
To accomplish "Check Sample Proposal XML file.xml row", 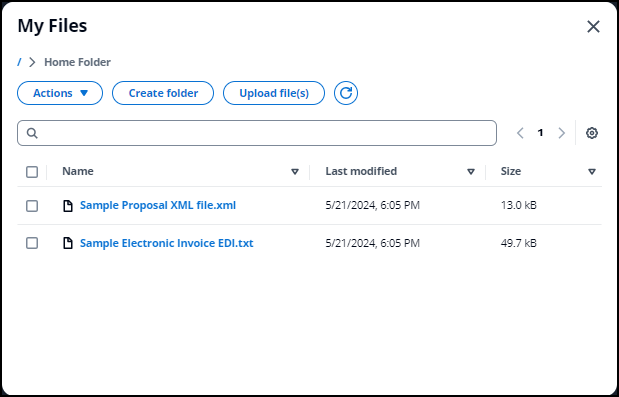I will pos(32,206).
